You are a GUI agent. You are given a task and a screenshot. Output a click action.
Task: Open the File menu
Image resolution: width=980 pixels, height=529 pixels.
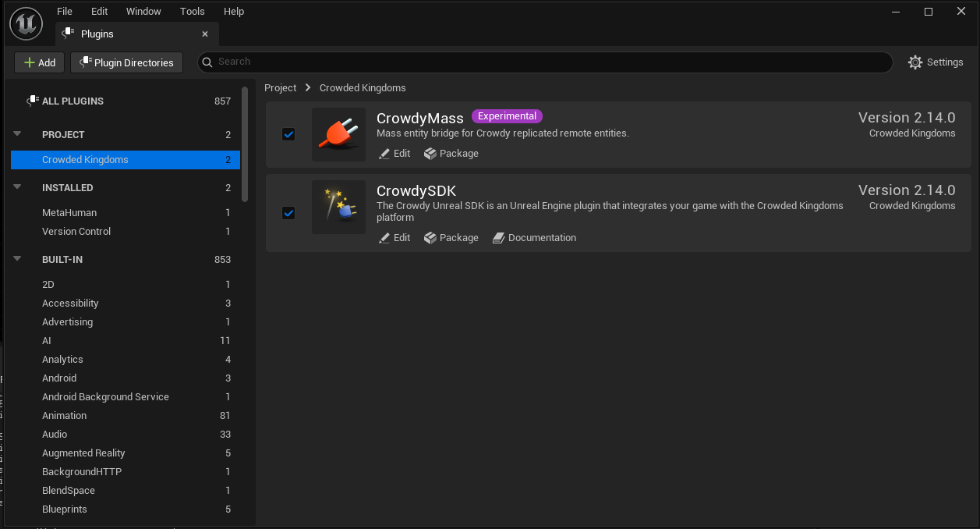65,11
